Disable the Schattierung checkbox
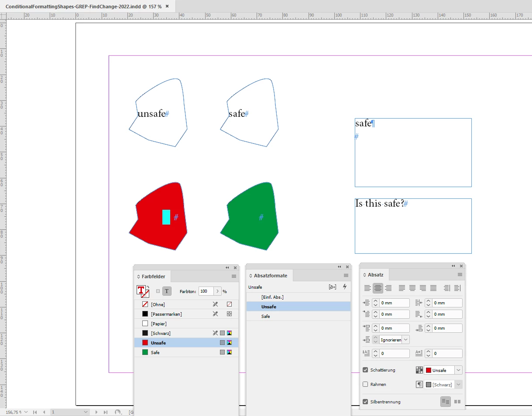This screenshot has height=416, width=532. [x=366, y=370]
